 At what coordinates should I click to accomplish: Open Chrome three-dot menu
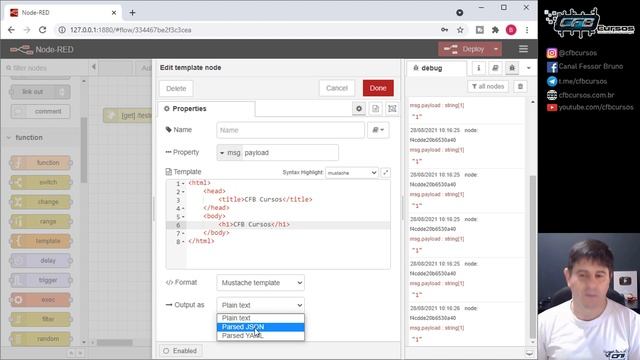[x=527, y=30]
